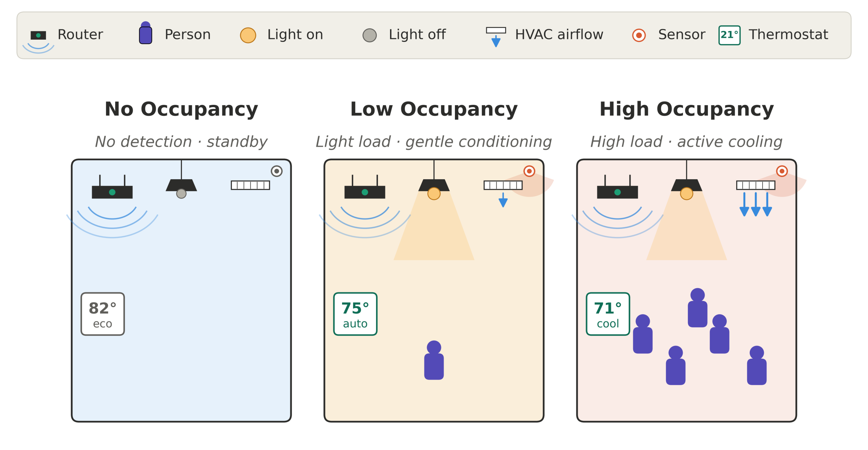The width and height of the screenshot is (868, 450).
Task: Select the No Occupancy heading
Action: [181, 109]
